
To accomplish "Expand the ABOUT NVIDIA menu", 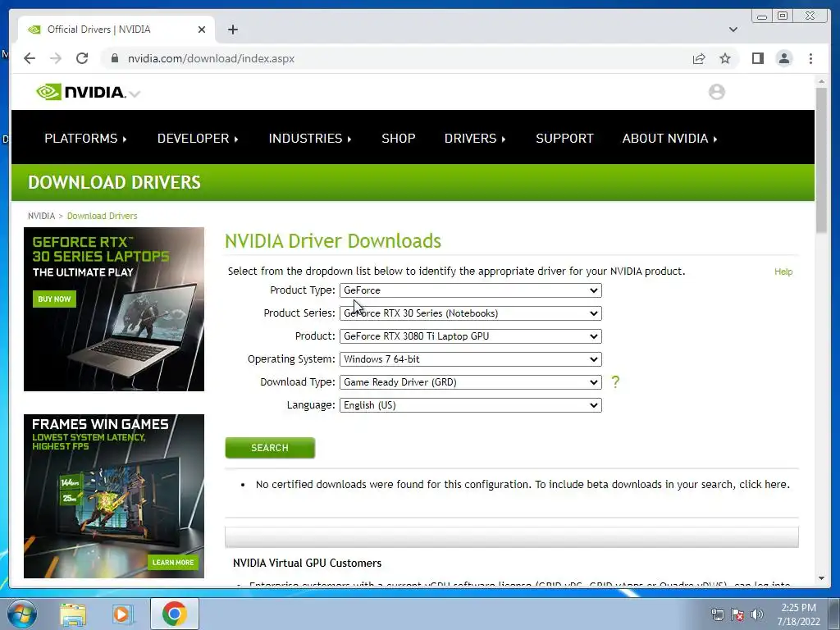I will click(669, 138).
